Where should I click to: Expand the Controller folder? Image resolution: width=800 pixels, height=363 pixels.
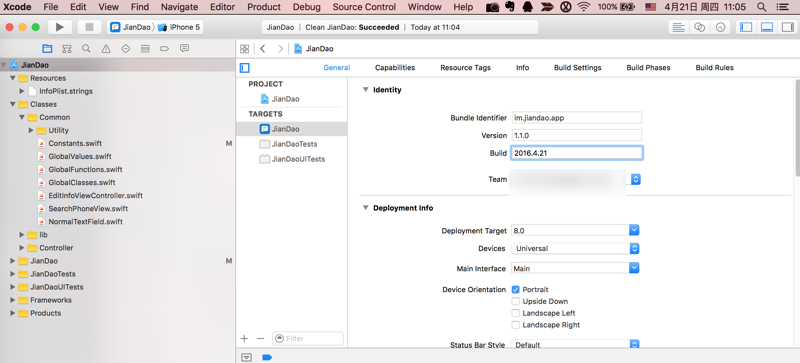(22, 248)
